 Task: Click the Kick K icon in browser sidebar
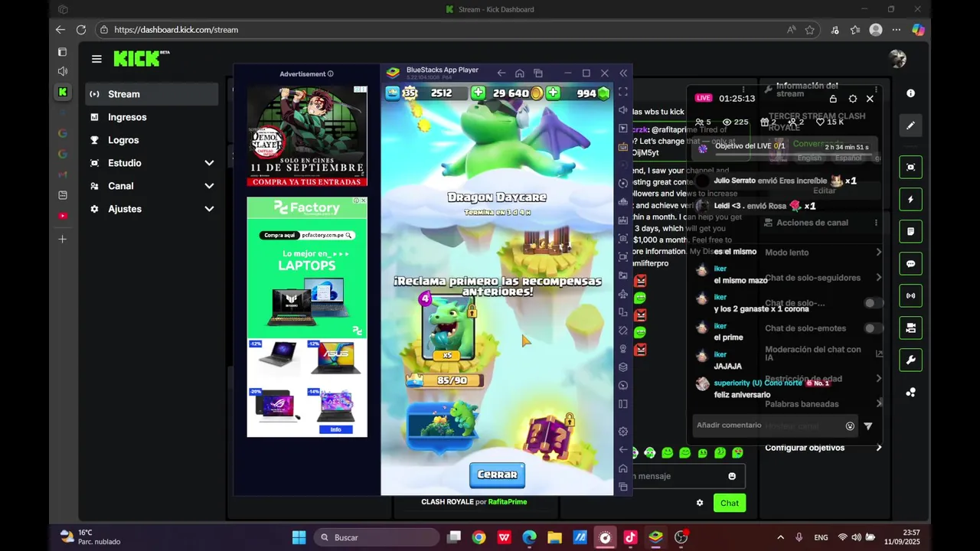63,92
